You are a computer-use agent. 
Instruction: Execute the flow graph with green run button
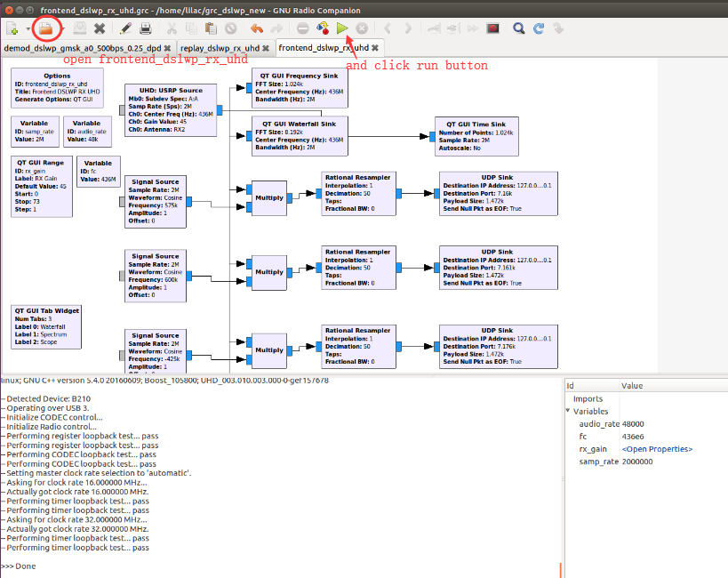342,28
